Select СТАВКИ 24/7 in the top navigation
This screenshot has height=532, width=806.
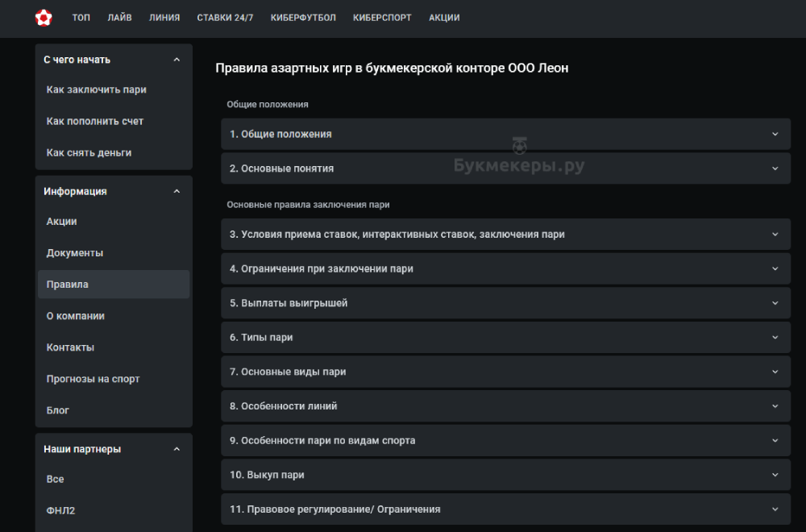tap(225, 18)
